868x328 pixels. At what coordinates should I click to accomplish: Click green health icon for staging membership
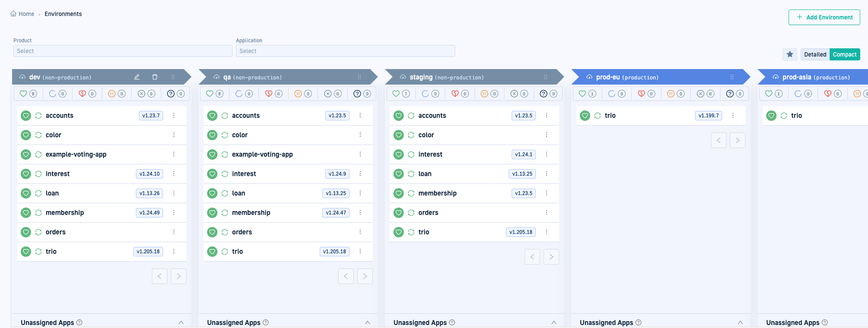click(x=399, y=193)
